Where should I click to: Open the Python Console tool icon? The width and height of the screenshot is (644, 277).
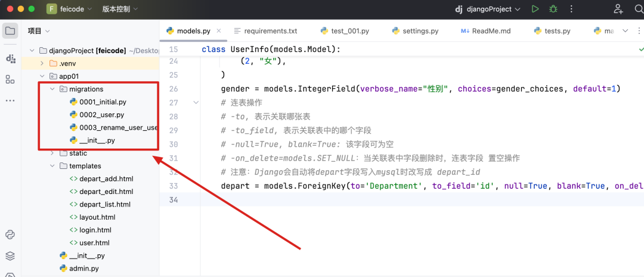click(10, 235)
